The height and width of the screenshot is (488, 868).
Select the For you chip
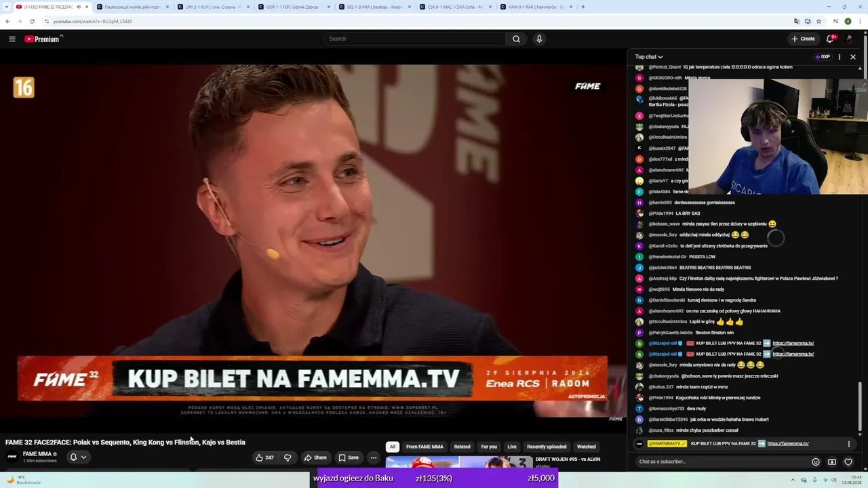click(489, 447)
